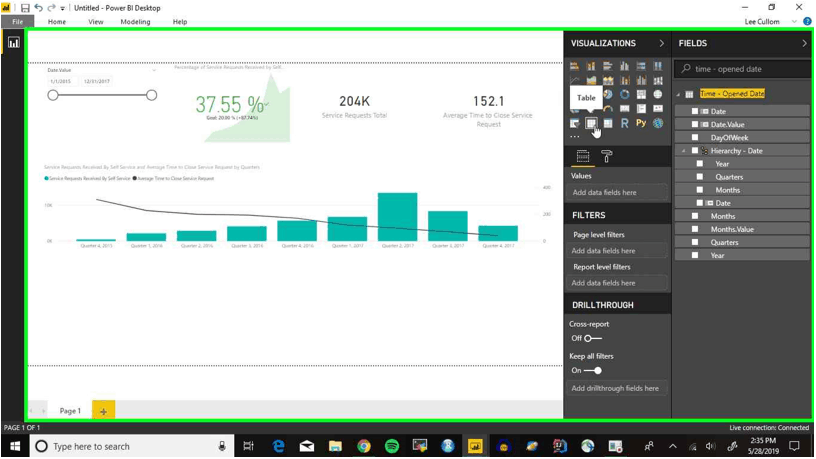816x459 pixels.
Task: Select the Python (Py) visual
Action: click(x=641, y=123)
